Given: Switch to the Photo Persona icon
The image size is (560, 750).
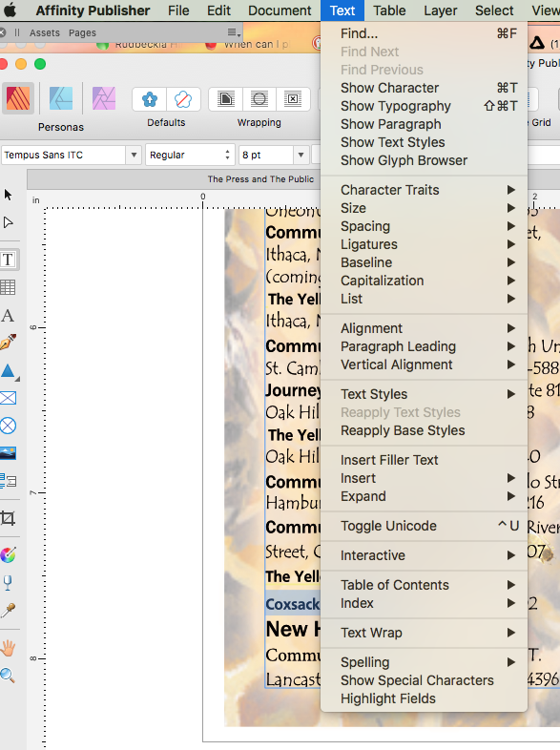Looking at the screenshot, I should click(104, 98).
